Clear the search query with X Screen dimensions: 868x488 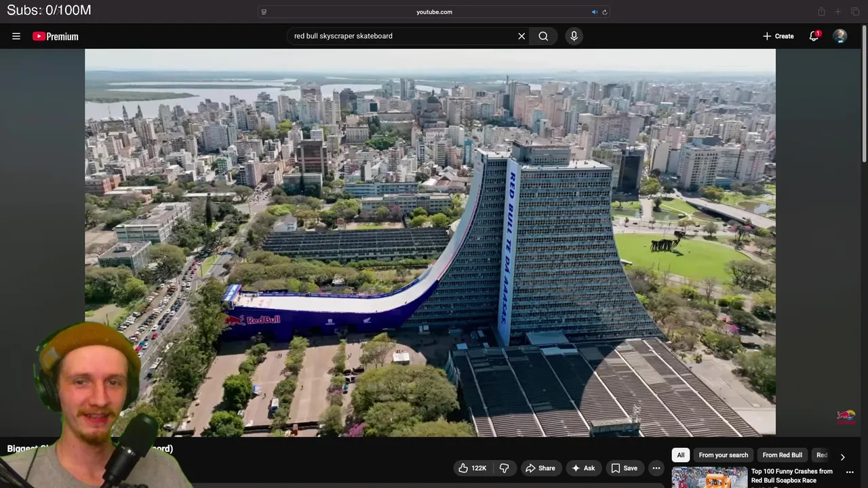[x=521, y=37]
